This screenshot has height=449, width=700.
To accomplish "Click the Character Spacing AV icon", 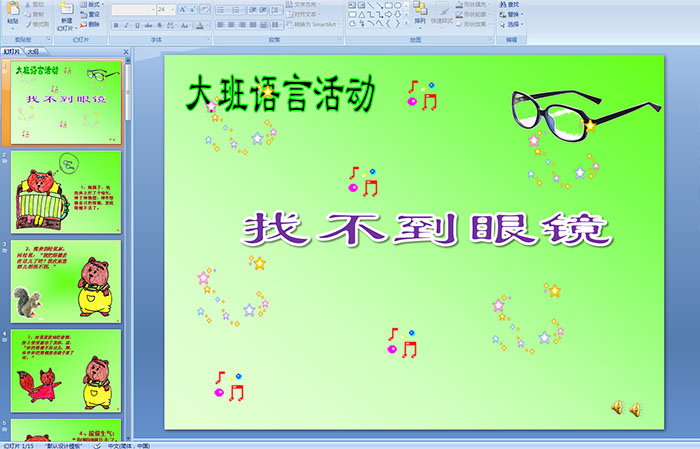I will tap(171, 25).
